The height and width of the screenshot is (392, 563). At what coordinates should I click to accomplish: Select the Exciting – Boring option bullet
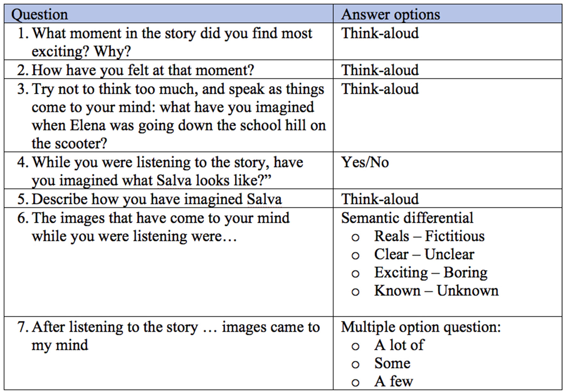tap(355, 274)
